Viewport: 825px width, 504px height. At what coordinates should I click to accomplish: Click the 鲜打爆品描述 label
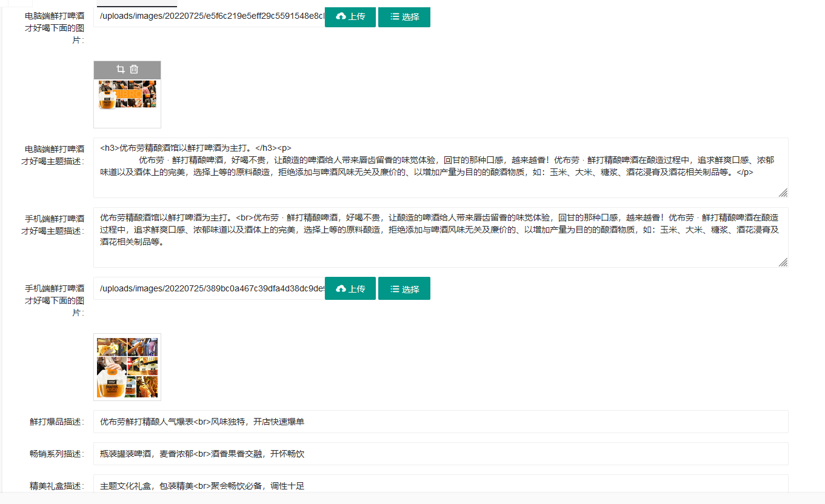57,422
